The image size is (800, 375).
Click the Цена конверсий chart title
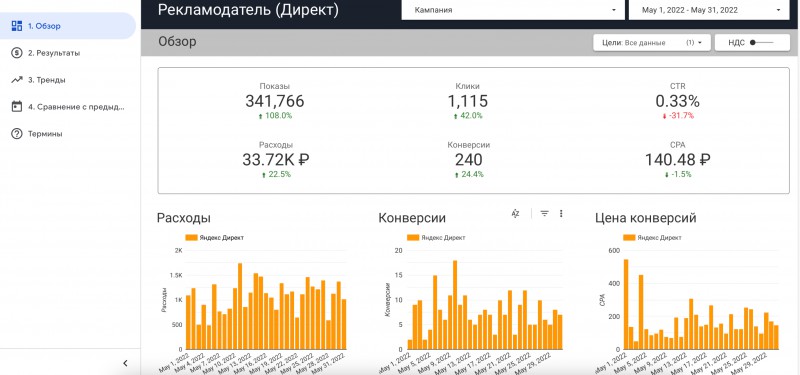click(x=645, y=218)
